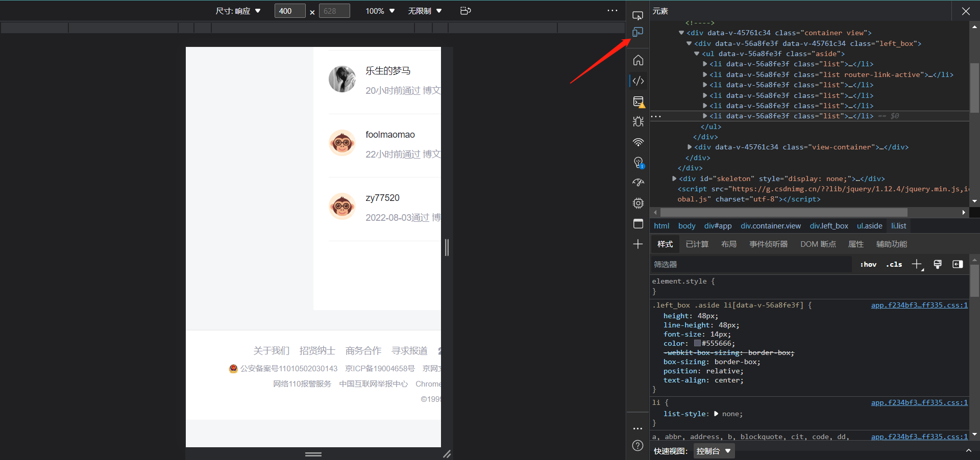Click the inspect element picker icon
This screenshot has width=980, height=460.
pyautogui.click(x=638, y=15)
